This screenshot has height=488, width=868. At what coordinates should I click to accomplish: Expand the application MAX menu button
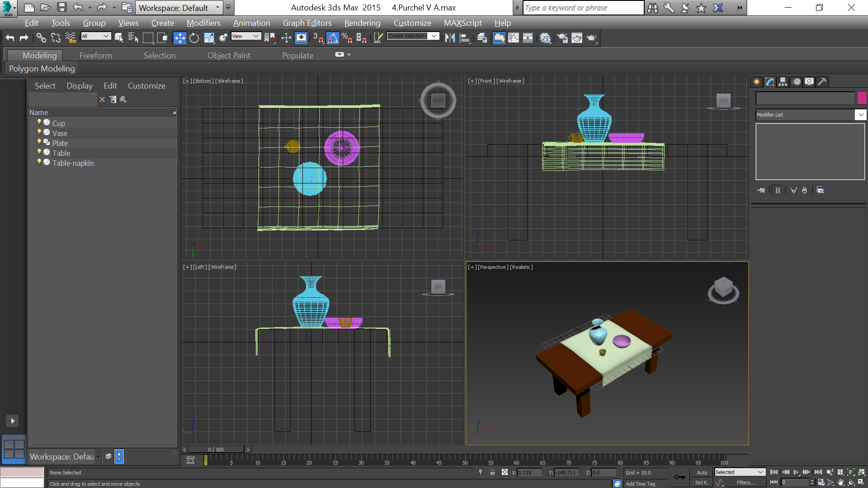(8, 8)
